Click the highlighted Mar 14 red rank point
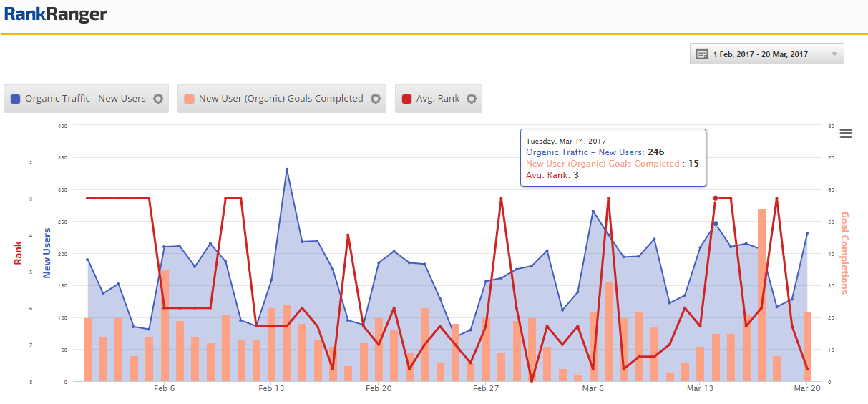Image resolution: width=868 pixels, height=404 pixels. tap(715, 198)
